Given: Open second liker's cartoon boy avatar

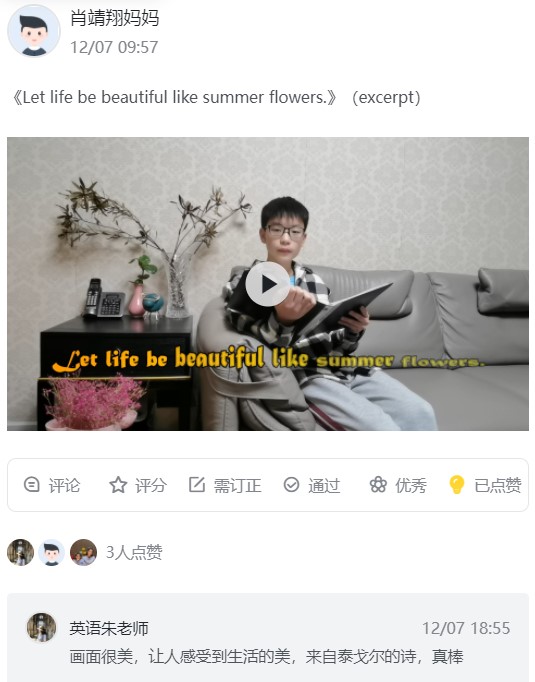Looking at the screenshot, I should (51, 552).
